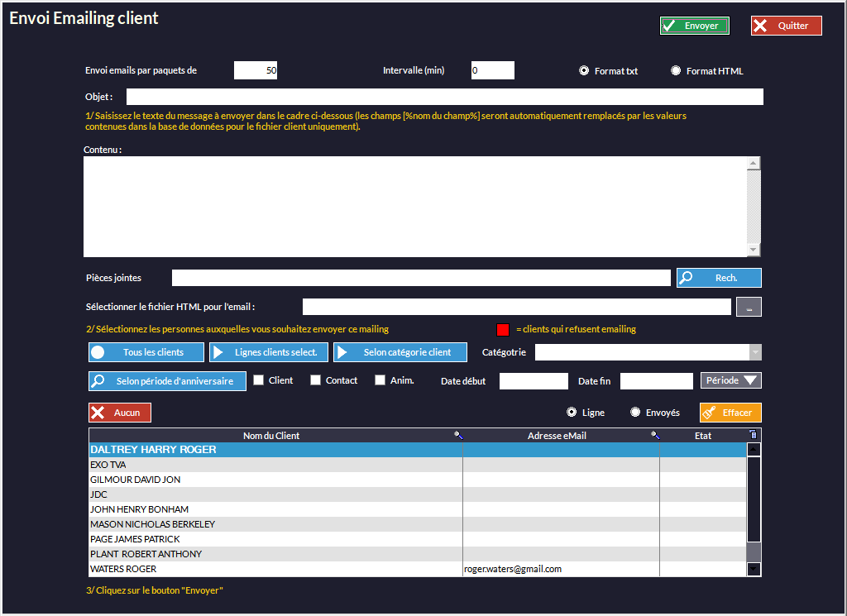This screenshot has height=616, width=847.
Task: Click the Effacer button with brush icon
Action: [730, 413]
